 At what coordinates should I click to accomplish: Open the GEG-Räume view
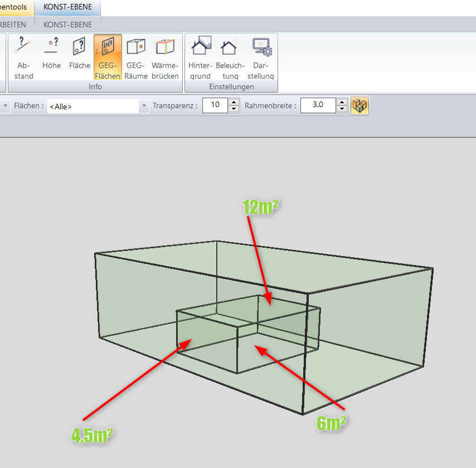(x=136, y=57)
